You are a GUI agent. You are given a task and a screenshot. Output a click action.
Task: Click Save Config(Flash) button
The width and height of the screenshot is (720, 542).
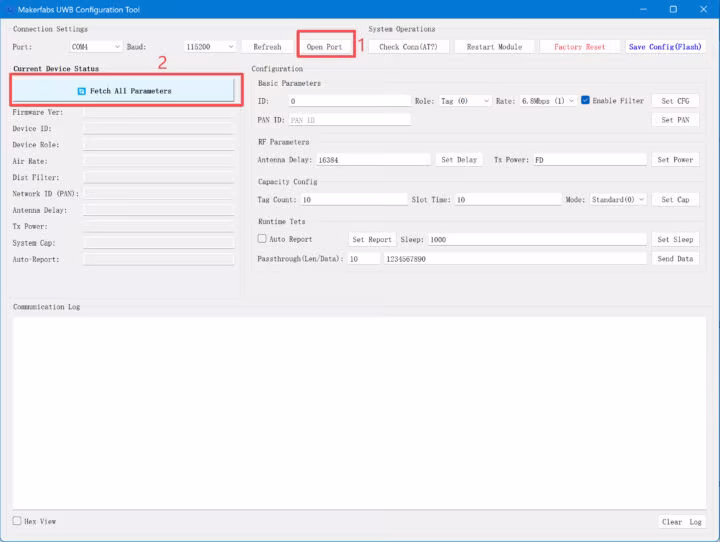pos(665,47)
